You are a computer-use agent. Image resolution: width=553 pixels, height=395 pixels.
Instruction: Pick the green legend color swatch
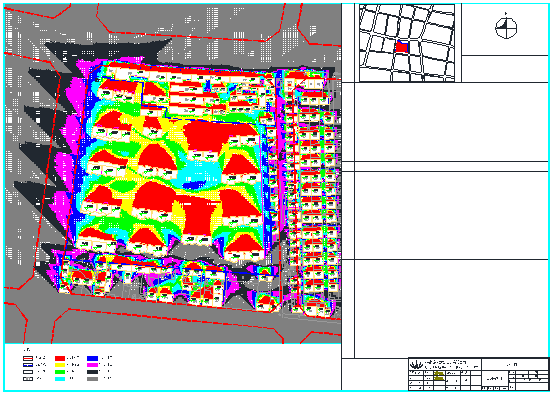click(x=60, y=372)
